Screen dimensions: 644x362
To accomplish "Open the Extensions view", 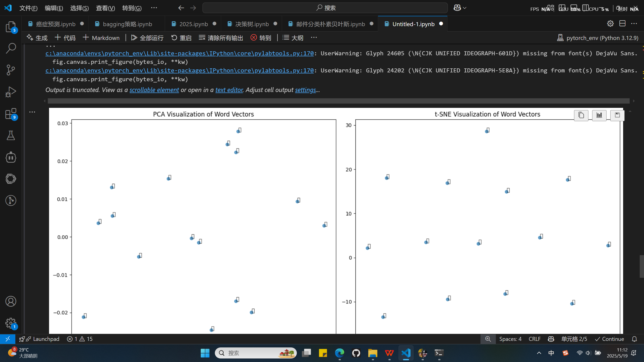I will click(11, 114).
